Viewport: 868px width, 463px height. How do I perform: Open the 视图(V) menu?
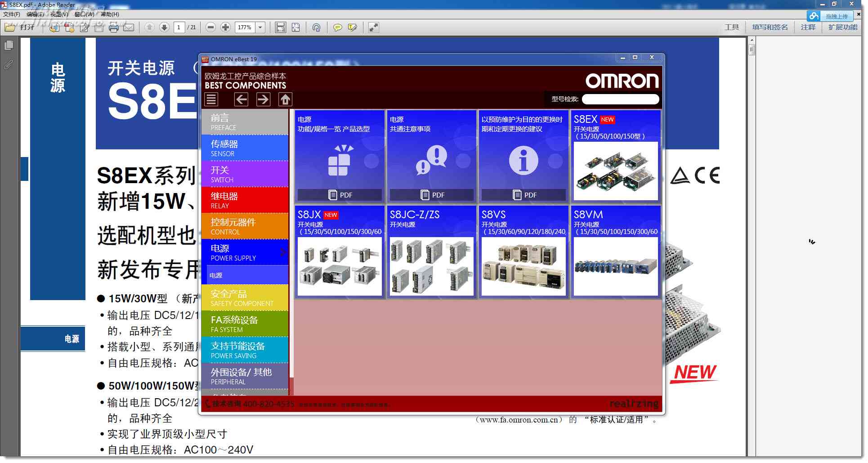[x=59, y=14]
